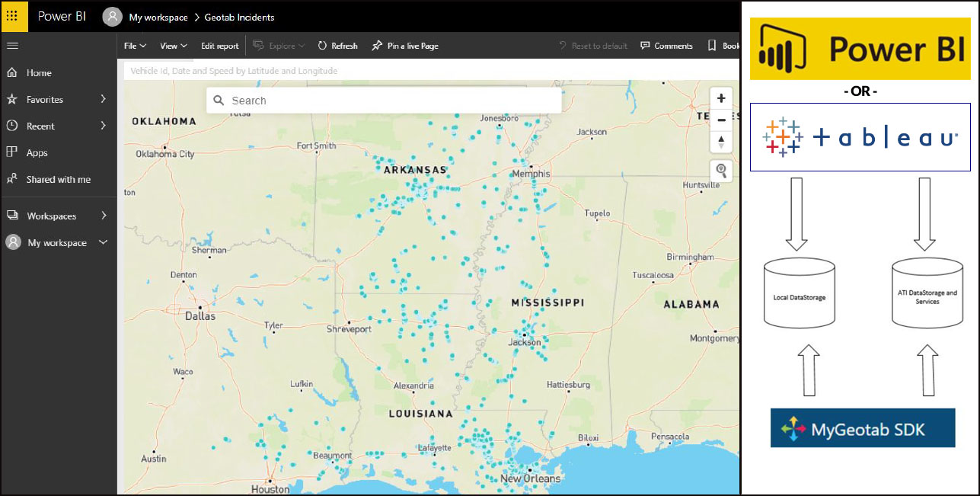The width and height of the screenshot is (980, 496).
Task: Click the Dallas label on the map
Action: pyautogui.click(x=200, y=315)
